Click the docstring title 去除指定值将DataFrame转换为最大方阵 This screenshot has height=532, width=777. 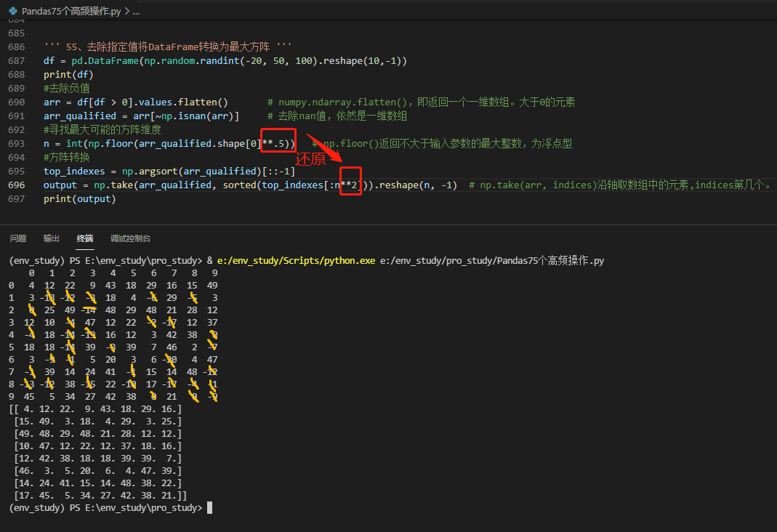(178, 47)
